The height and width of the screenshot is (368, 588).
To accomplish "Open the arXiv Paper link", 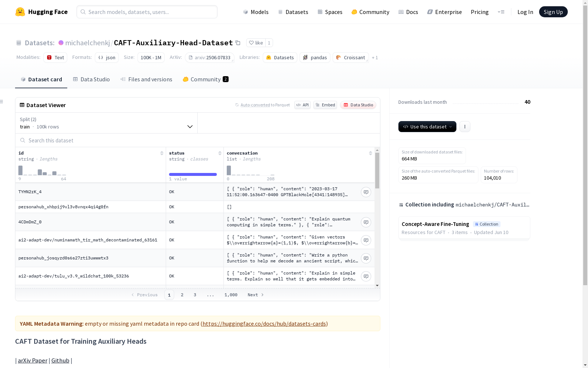I will pyautogui.click(x=33, y=360).
